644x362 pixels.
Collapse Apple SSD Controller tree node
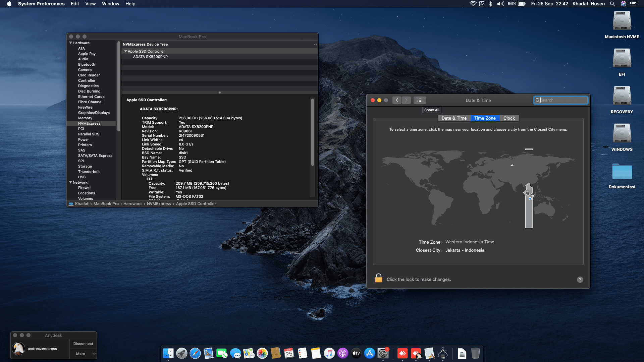point(125,51)
